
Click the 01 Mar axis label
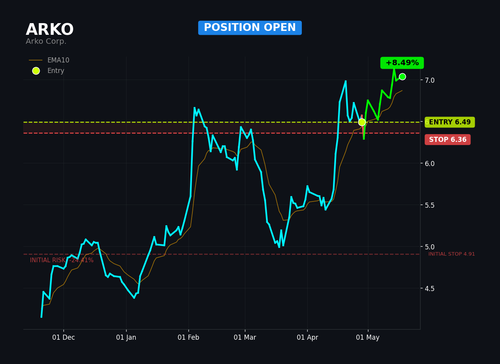(x=245, y=337)
